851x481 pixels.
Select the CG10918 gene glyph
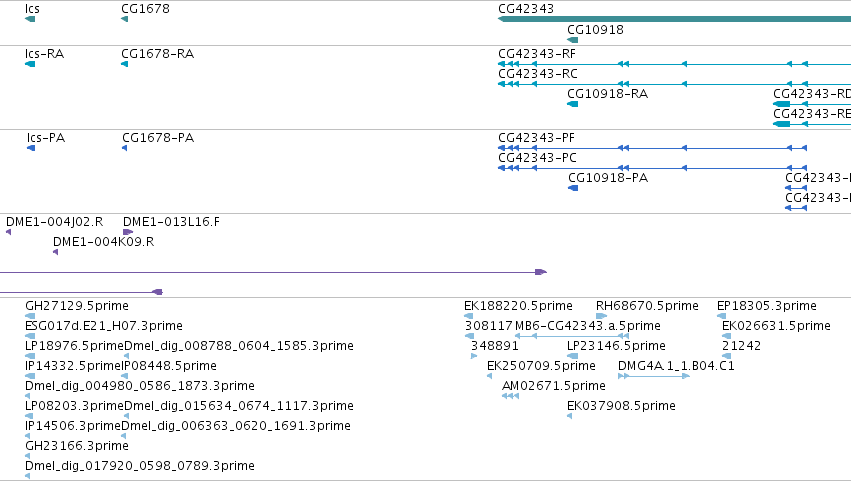pos(572,40)
